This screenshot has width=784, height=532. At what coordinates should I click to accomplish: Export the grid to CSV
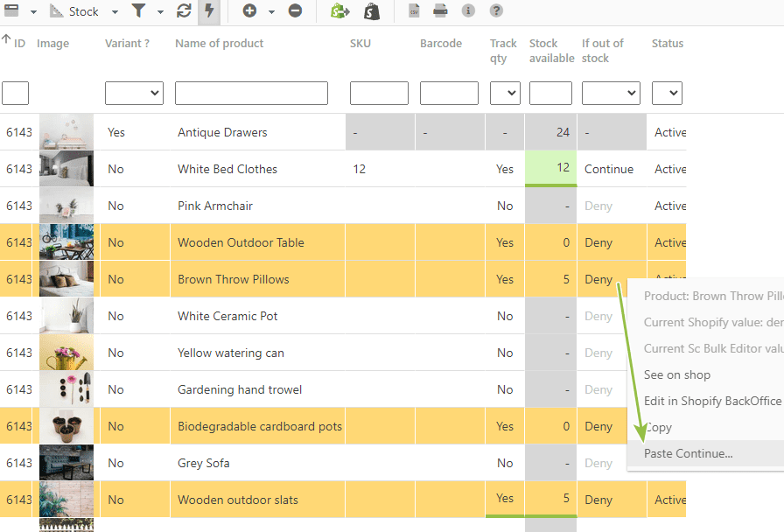[414, 10]
